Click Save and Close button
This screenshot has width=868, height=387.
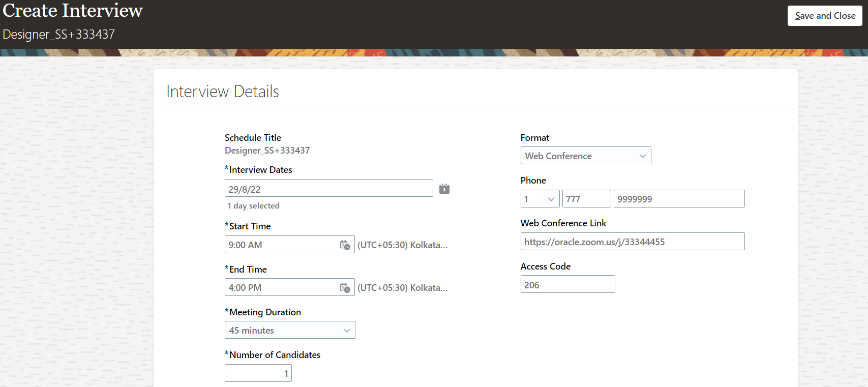click(x=825, y=16)
